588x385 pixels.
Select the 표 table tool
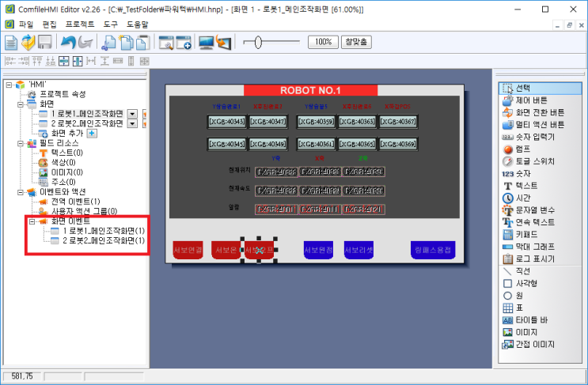(513, 308)
